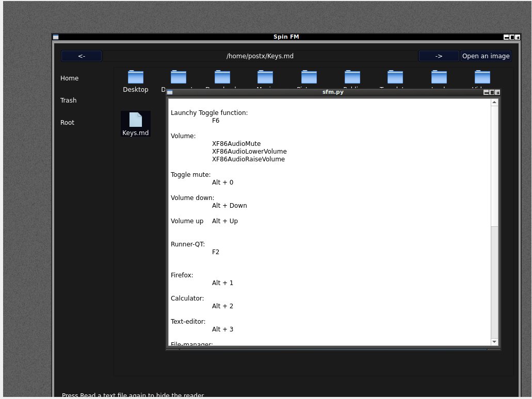Image resolution: width=532 pixels, height=399 pixels.
Task: Go forward with the -> button
Action: pos(439,56)
